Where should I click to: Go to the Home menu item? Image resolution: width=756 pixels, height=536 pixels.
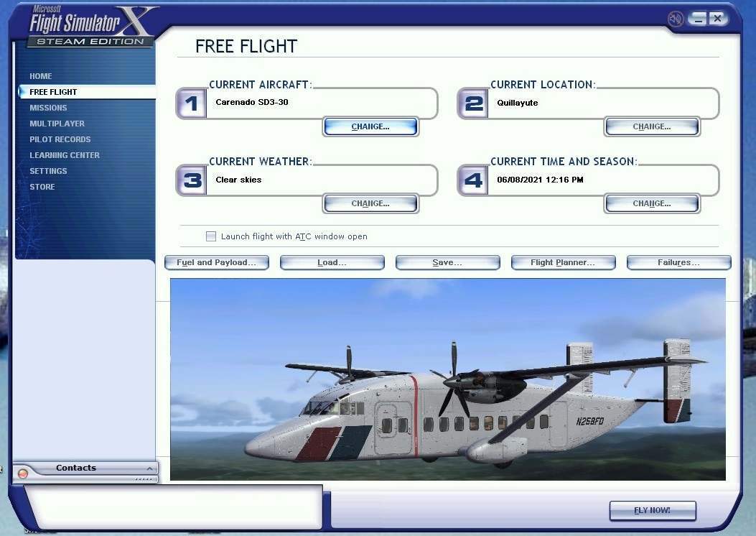coord(40,76)
